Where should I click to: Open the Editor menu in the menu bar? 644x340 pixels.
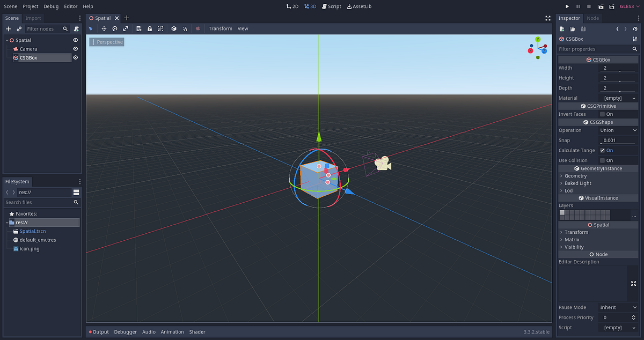tap(71, 6)
